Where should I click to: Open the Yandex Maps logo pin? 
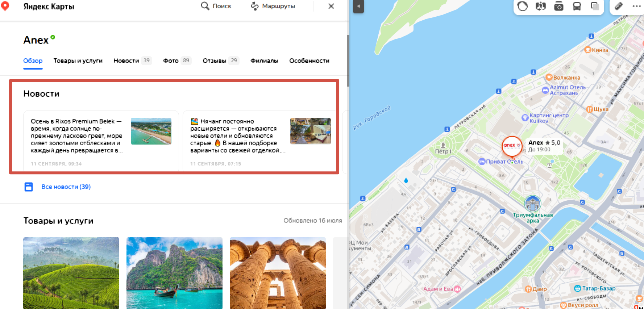tap(5, 6)
